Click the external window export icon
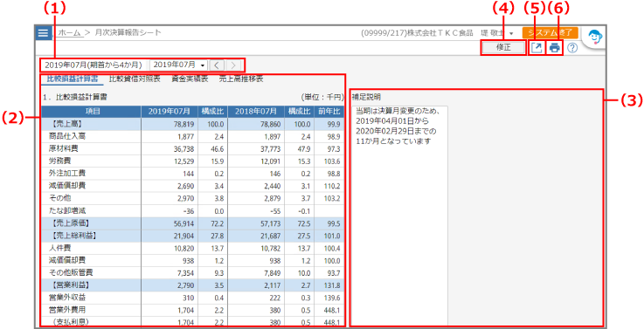The image size is (644, 329). click(537, 48)
